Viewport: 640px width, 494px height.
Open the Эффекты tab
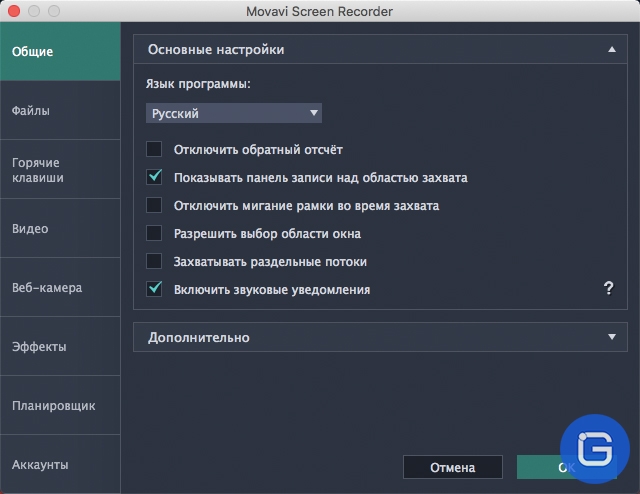coord(60,347)
